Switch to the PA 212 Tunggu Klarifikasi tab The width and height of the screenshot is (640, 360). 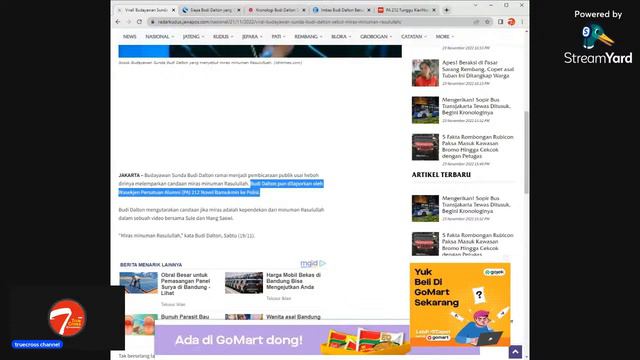(x=407, y=10)
